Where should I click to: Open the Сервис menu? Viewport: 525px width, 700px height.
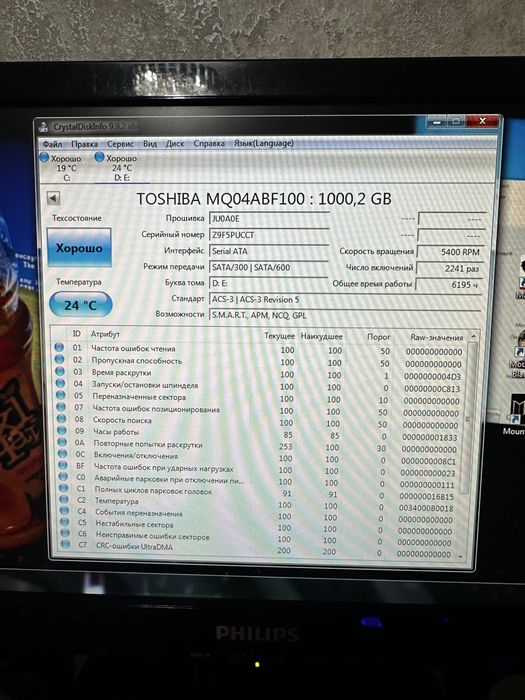coord(121,144)
